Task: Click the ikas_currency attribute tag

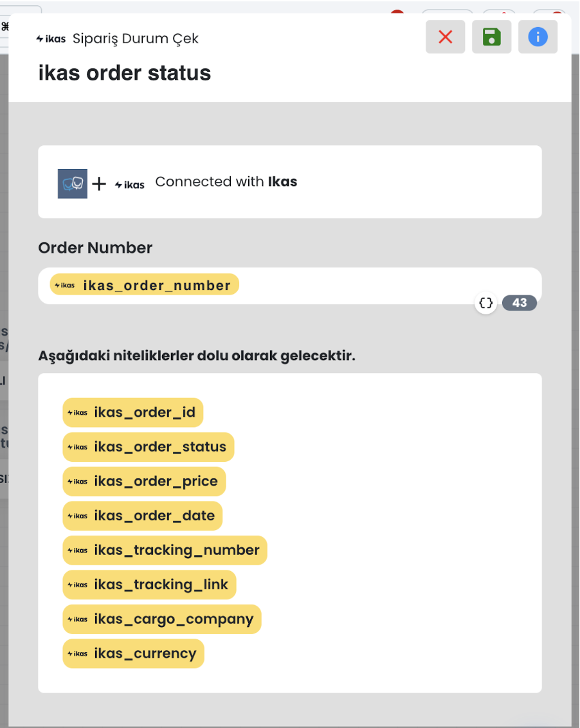Action: click(x=133, y=653)
